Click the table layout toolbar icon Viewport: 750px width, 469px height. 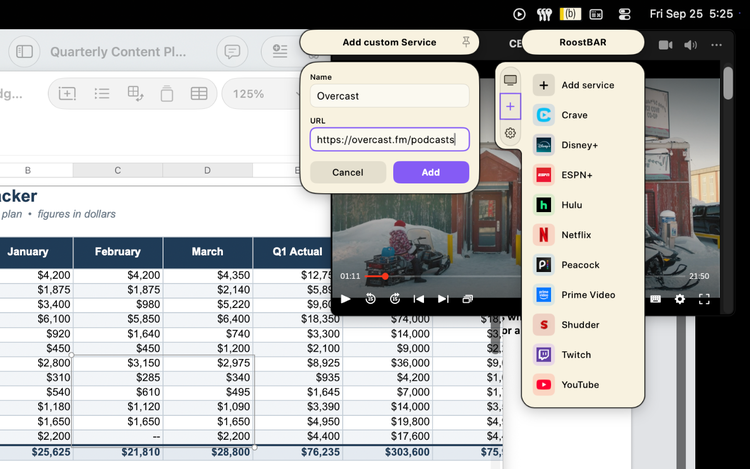(199, 94)
